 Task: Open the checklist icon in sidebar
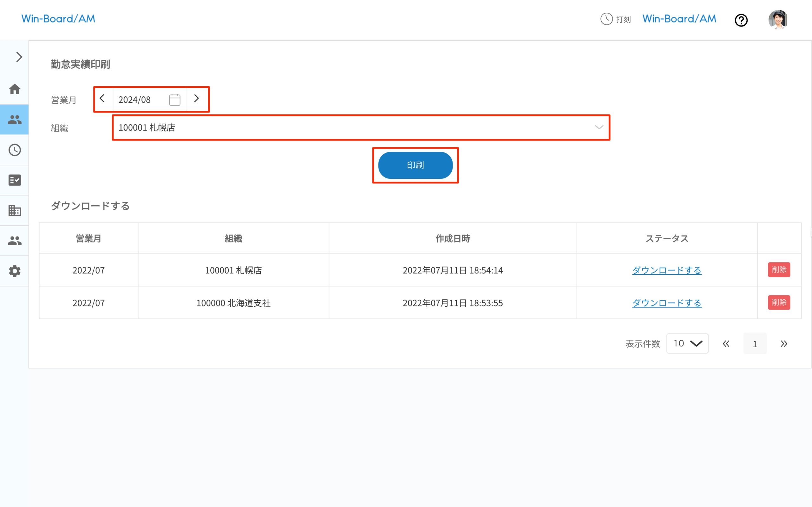pyautogui.click(x=14, y=180)
